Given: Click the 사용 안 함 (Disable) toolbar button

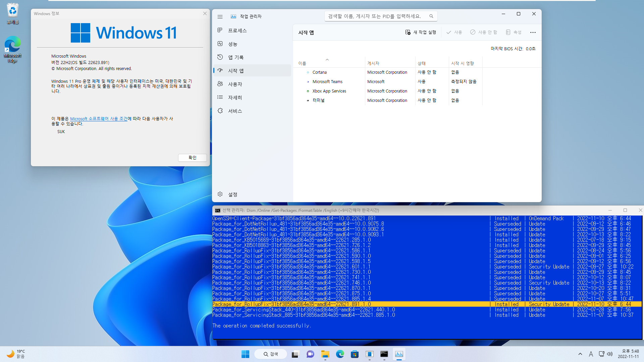Looking at the screenshot, I should click(x=484, y=32).
